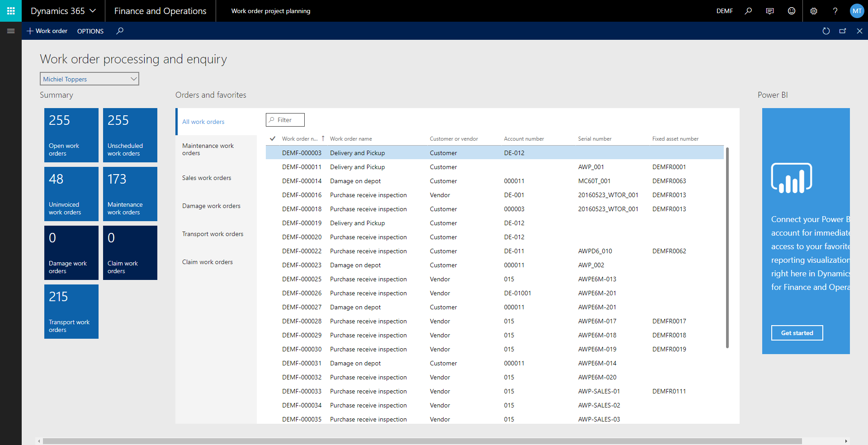Viewport: 868px width, 445px height.
Task: Open page in new window icon
Action: [843, 31]
